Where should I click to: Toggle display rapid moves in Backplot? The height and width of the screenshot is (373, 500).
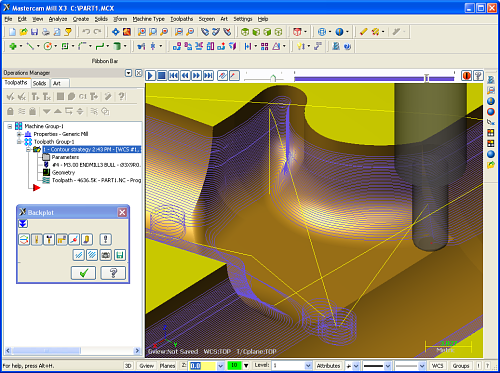tap(62, 239)
